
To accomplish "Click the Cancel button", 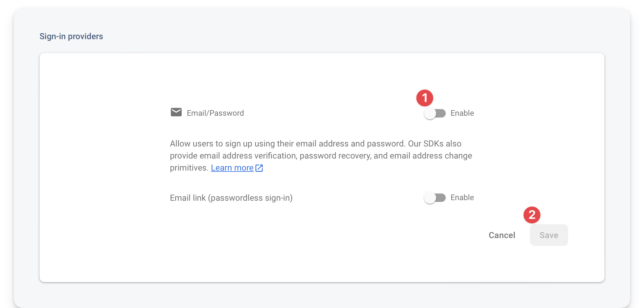I will [502, 235].
